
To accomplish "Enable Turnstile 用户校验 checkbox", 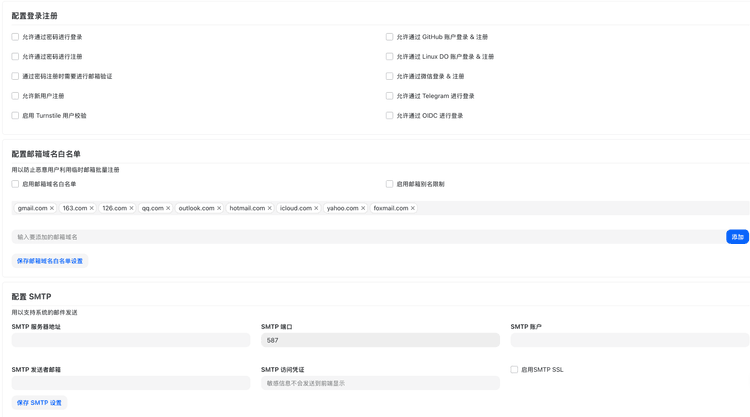I will [15, 115].
